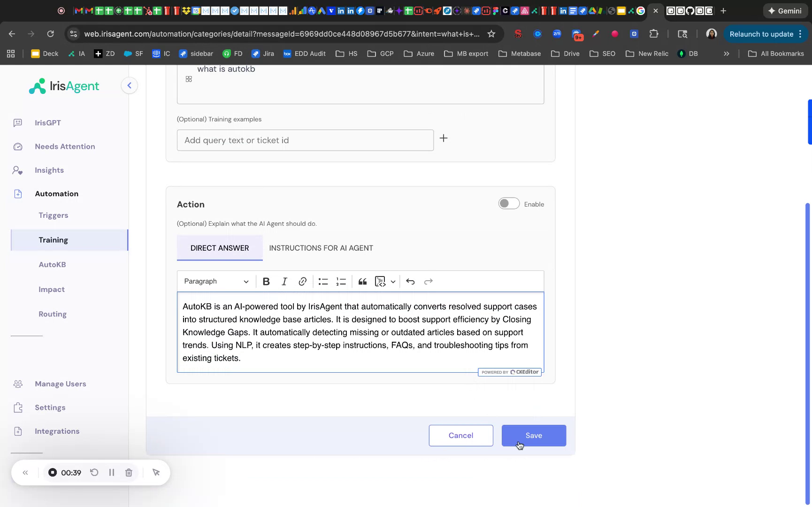
Task: Open the Powered by CKEditor link
Action: (x=510, y=372)
